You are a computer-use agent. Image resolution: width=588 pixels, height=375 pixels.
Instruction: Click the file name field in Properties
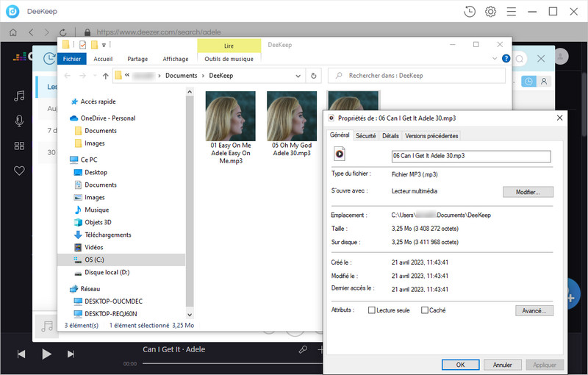[471, 156]
